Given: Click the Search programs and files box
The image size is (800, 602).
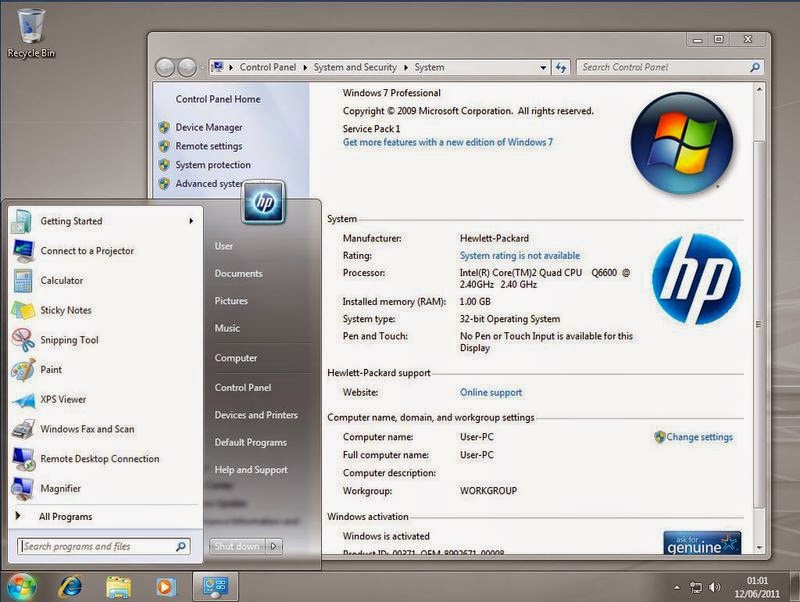Looking at the screenshot, I should (x=96, y=547).
